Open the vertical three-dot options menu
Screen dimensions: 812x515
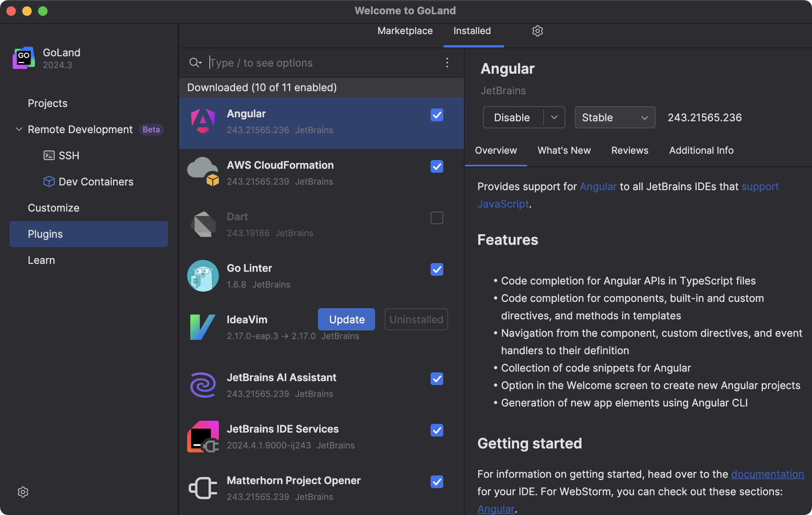click(447, 63)
